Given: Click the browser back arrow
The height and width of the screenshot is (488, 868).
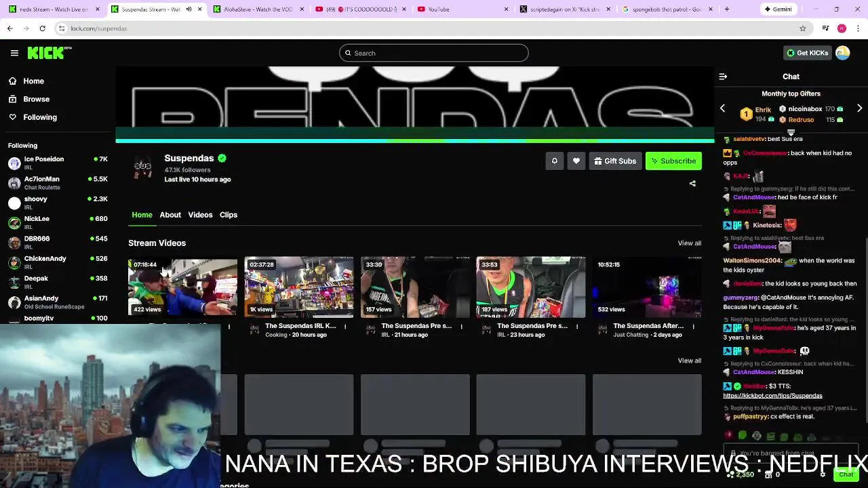Looking at the screenshot, I should [x=9, y=28].
